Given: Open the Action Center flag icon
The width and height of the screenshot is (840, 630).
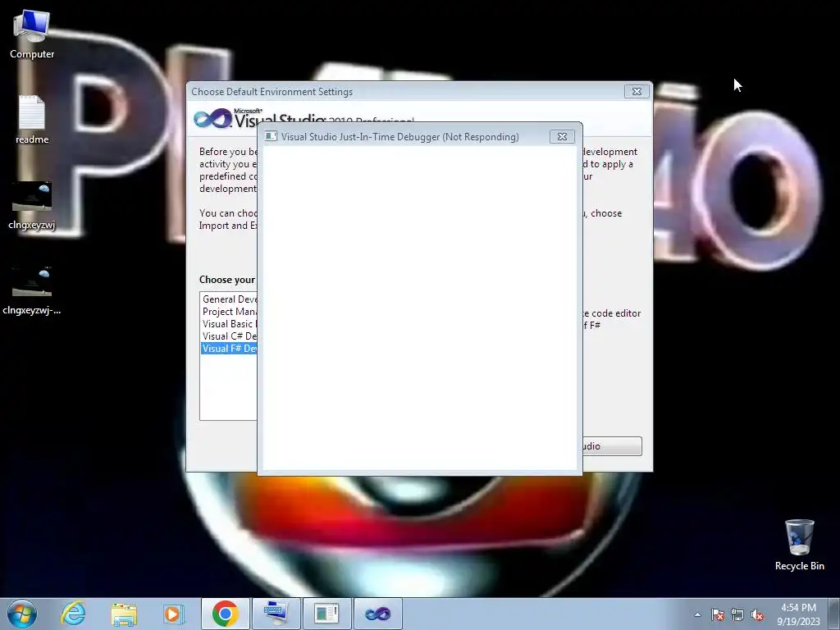Looking at the screenshot, I should [717, 614].
